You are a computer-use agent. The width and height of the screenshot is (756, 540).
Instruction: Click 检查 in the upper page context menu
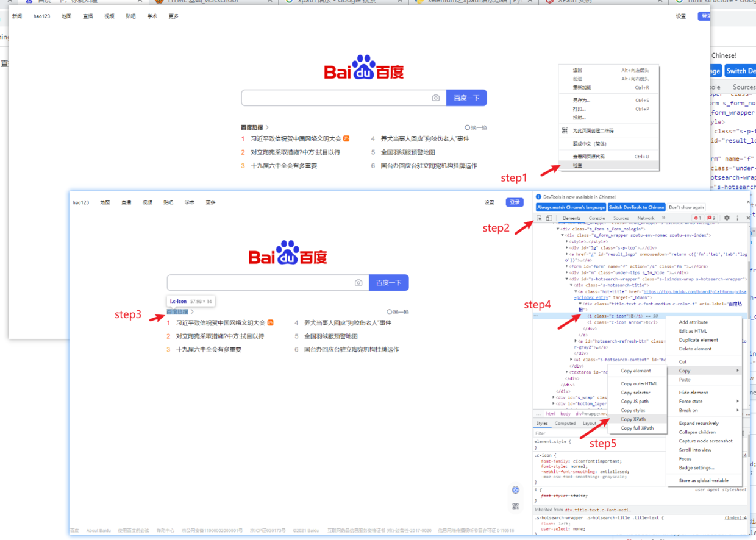point(577,165)
